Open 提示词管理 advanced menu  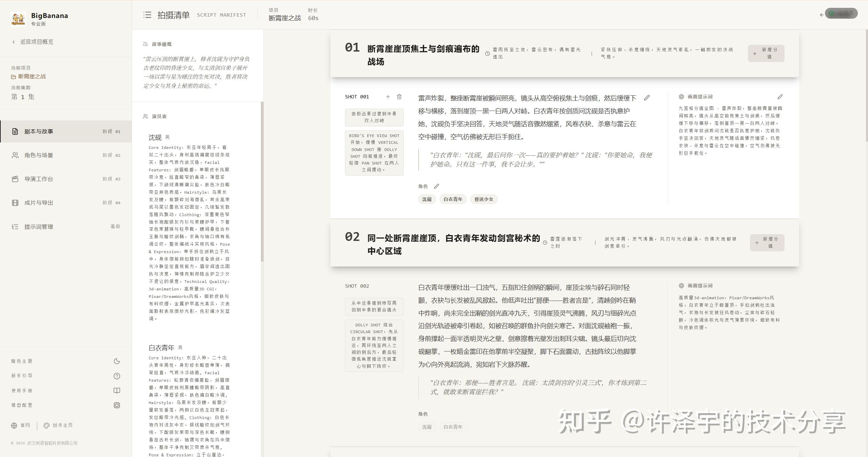(66, 227)
